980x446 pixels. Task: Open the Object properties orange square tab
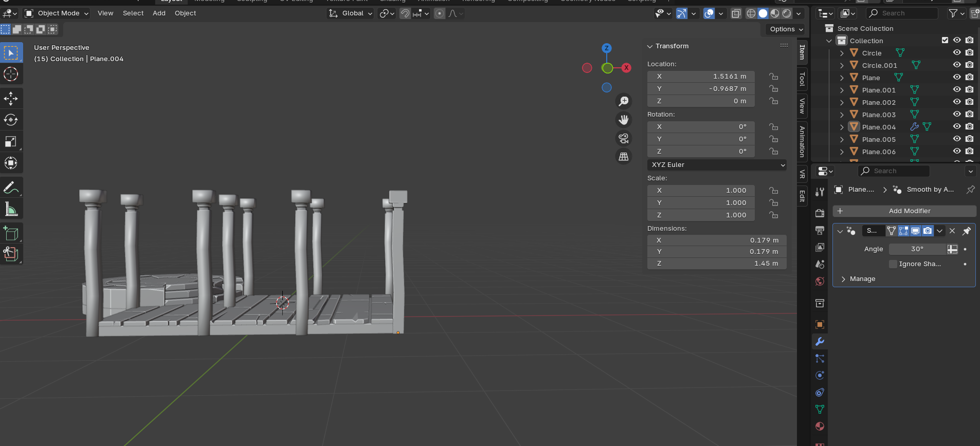[820, 324]
